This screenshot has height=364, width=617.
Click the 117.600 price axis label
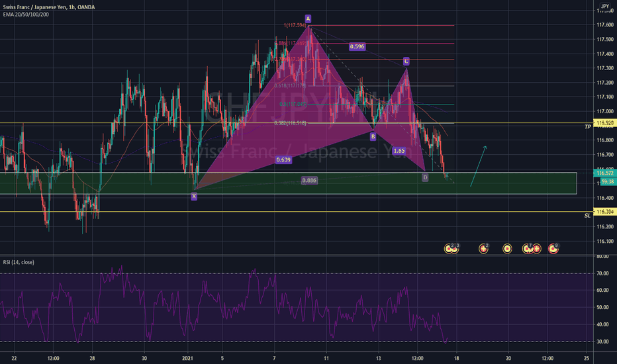point(605,24)
